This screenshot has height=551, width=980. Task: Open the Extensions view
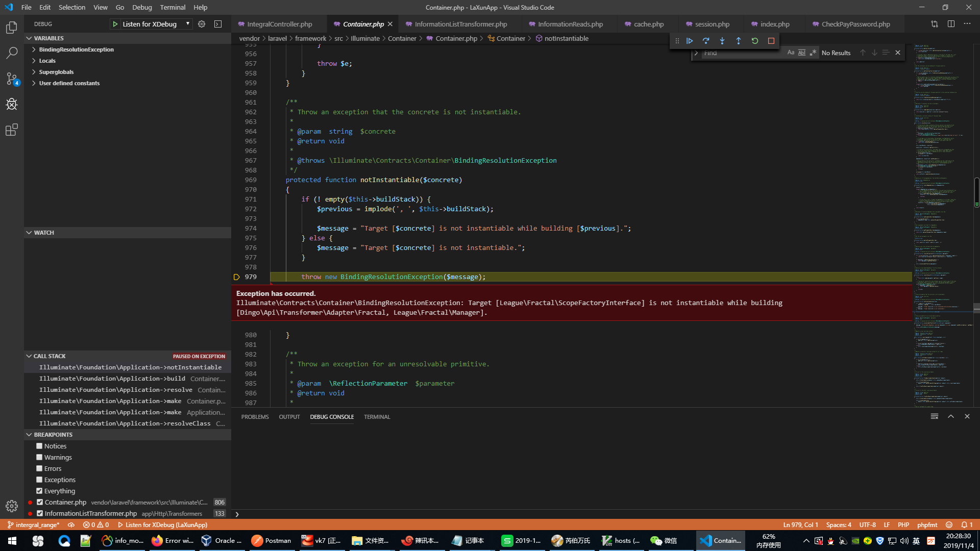pyautogui.click(x=11, y=130)
